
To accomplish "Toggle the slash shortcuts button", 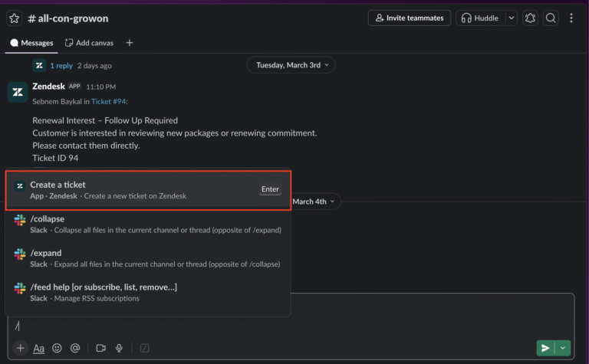I will click(x=144, y=348).
